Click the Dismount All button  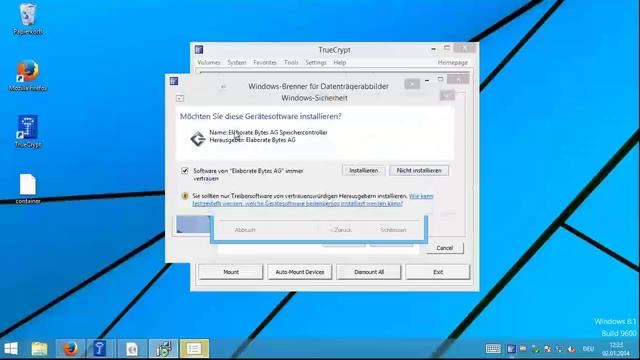click(369, 272)
